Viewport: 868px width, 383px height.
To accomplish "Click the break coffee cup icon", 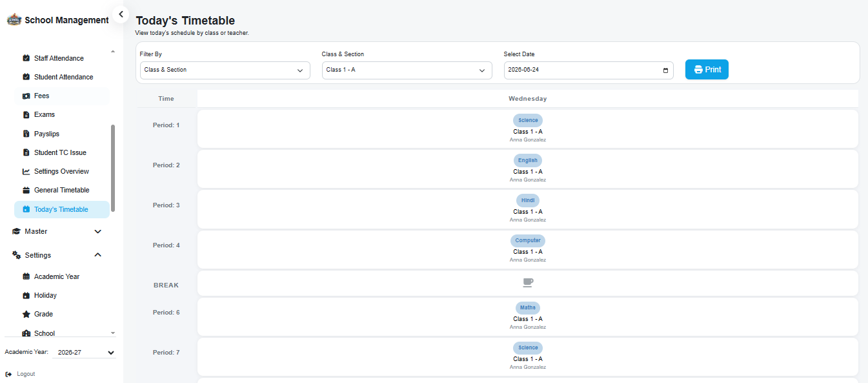I will [528, 283].
